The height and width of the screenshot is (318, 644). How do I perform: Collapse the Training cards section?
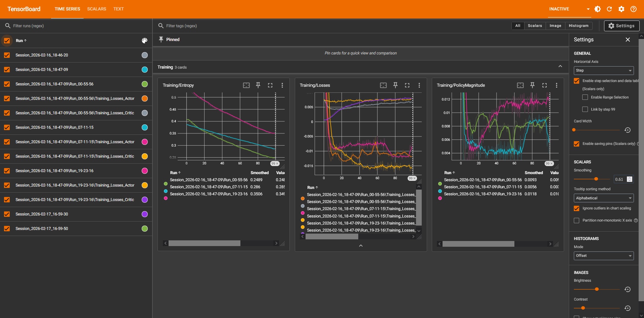pyautogui.click(x=560, y=67)
